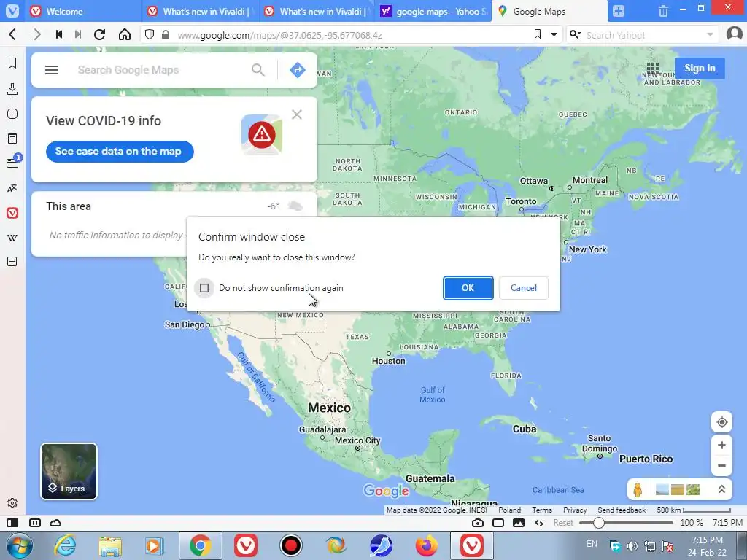Expand the Yahoo search field dropdown
The image size is (747, 560).
click(x=709, y=35)
